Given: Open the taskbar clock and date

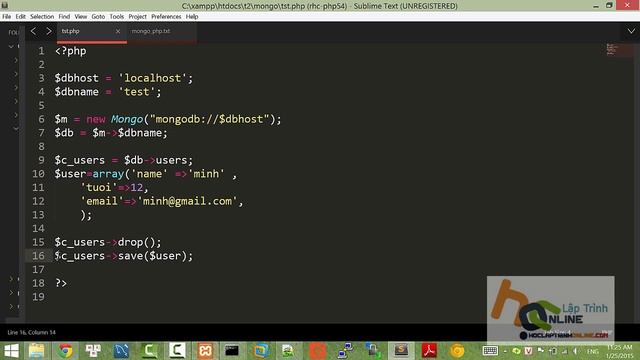Looking at the screenshot, I should point(620,351).
